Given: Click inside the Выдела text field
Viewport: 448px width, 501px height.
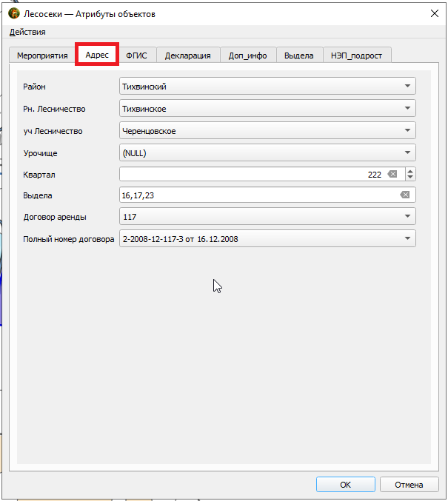Looking at the screenshot, I should click(x=259, y=195).
